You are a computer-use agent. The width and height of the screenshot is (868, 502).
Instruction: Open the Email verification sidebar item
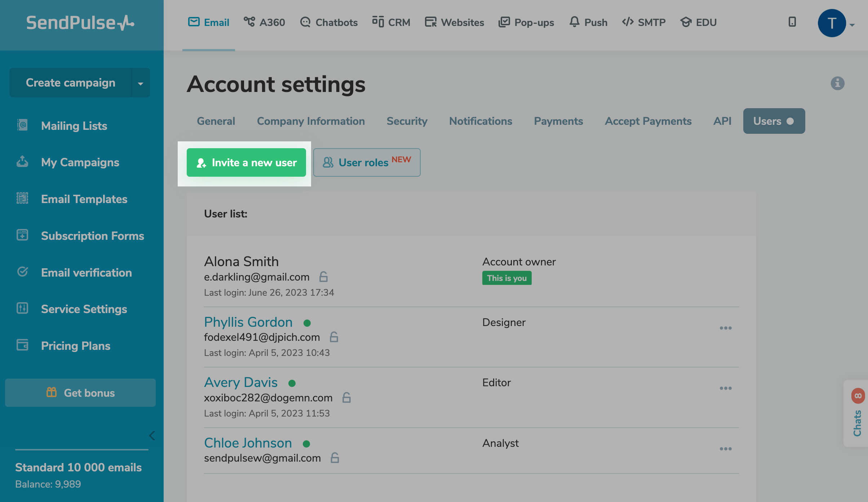[86, 273]
